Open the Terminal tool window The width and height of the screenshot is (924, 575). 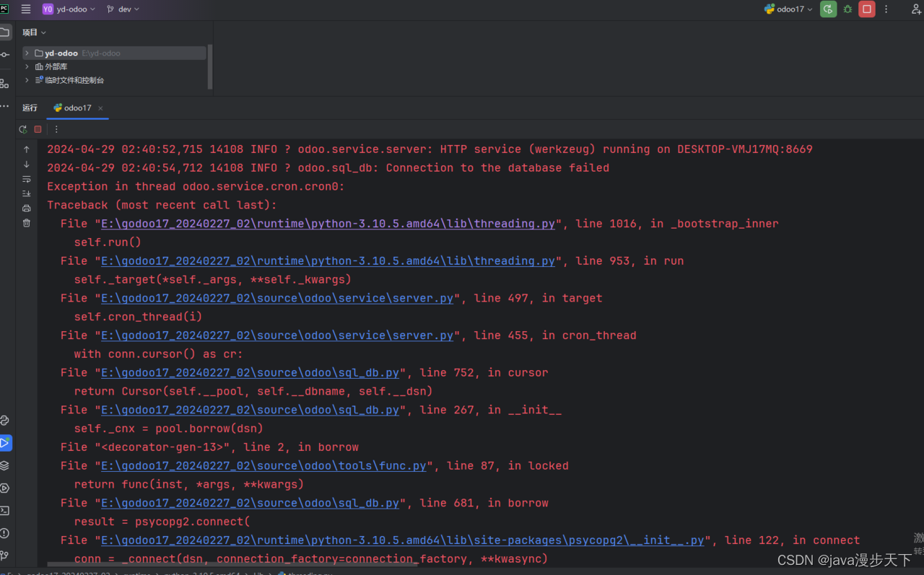point(5,511)
